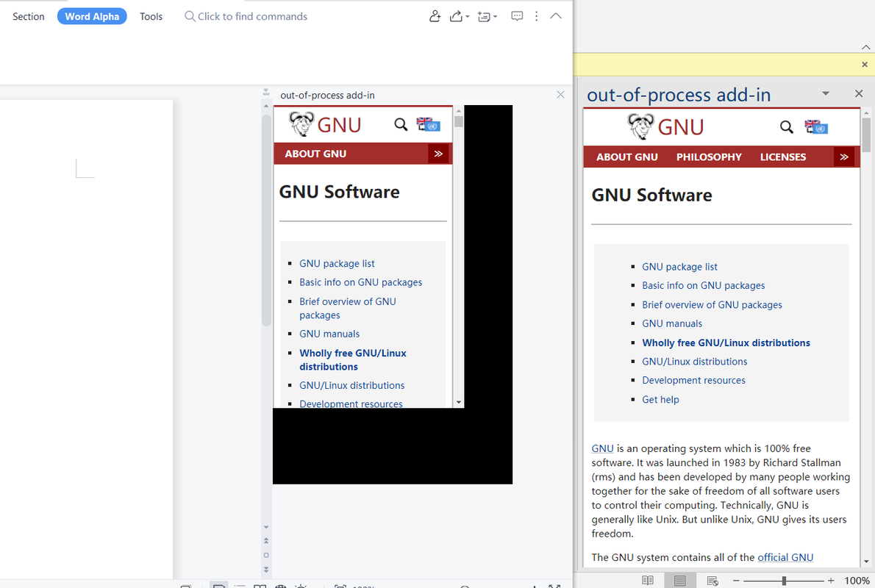Collapse the ribbon with the chevron arrow
This screenshot has width=875, height=588.
[x=556, y=15]
